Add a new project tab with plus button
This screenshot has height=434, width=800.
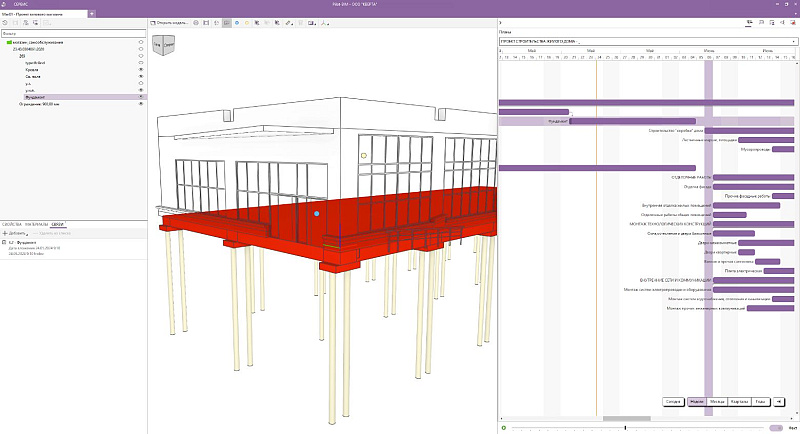point(92,14)
